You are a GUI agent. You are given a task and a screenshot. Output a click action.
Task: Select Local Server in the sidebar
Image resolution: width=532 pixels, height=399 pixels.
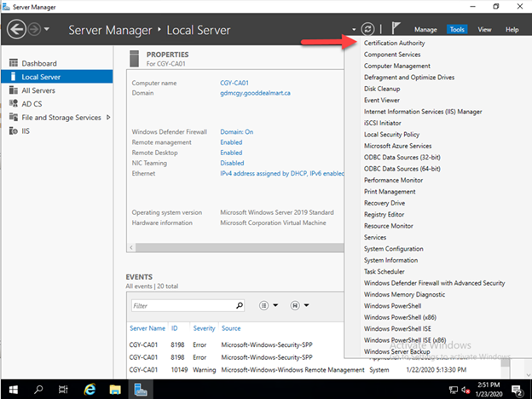tap(56, 77)
